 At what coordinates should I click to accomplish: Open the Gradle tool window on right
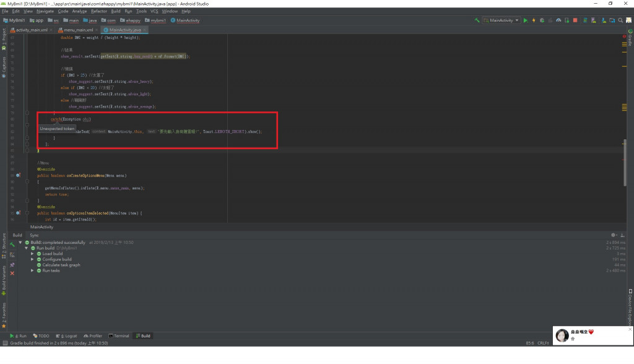pyautogui.click(x=630, y=37)
